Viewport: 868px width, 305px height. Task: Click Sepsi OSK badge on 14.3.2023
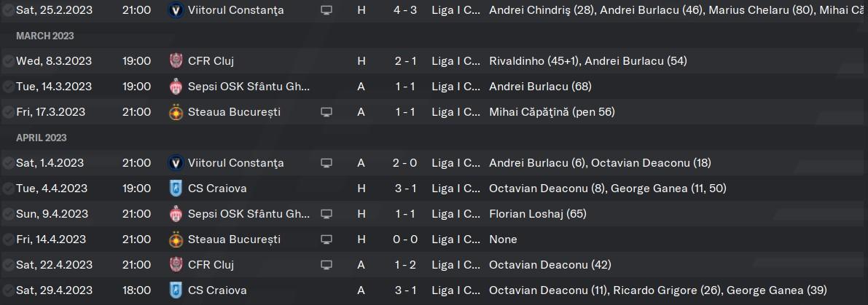176,86
